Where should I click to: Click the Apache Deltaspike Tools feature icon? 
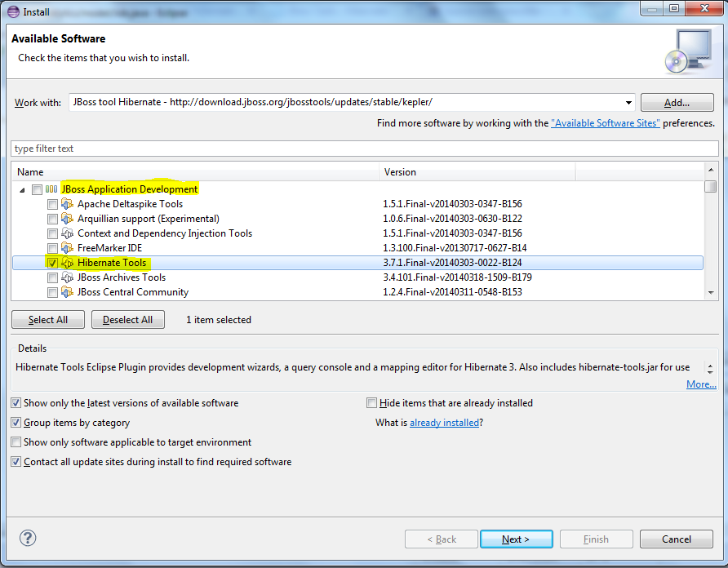tap(67, 204)
